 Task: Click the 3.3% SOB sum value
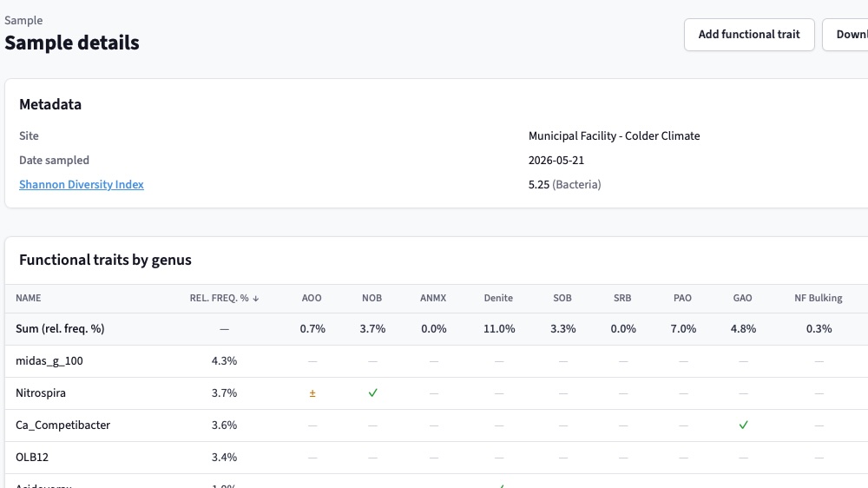[563, 328]
